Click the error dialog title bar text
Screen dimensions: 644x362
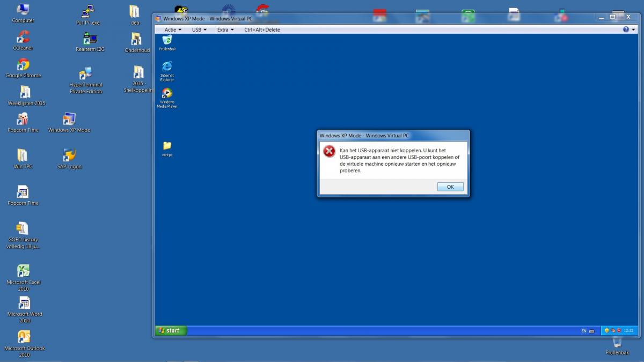coord(364,136)
